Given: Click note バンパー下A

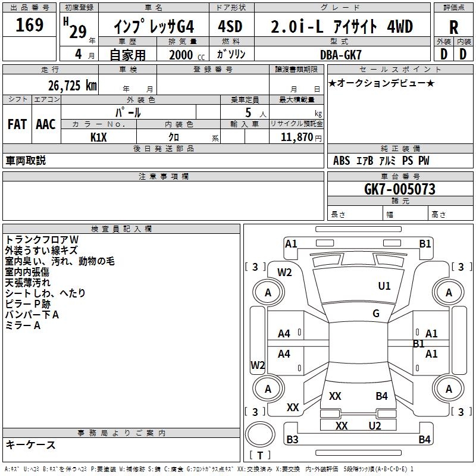Looking at the screenshot, I should point(32,315).
